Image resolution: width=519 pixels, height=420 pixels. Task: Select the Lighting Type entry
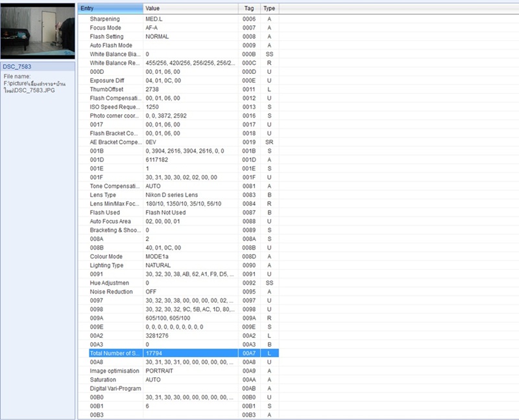(x=106, y=265)
